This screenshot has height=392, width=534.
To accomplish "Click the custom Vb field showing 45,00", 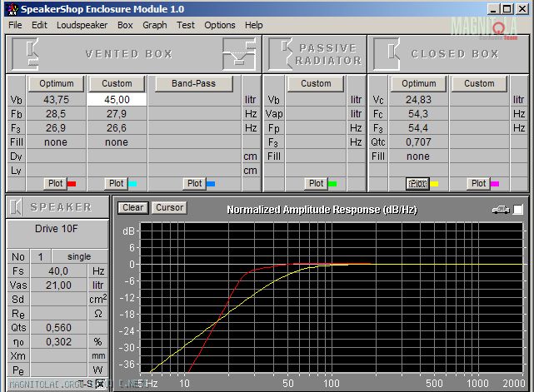I will pyautogui.click(x=117, y=99).
